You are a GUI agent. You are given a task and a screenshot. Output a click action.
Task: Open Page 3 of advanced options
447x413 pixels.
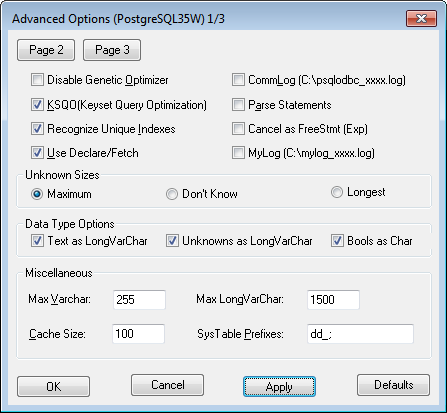pyautogui.click(x=112, y=50)
